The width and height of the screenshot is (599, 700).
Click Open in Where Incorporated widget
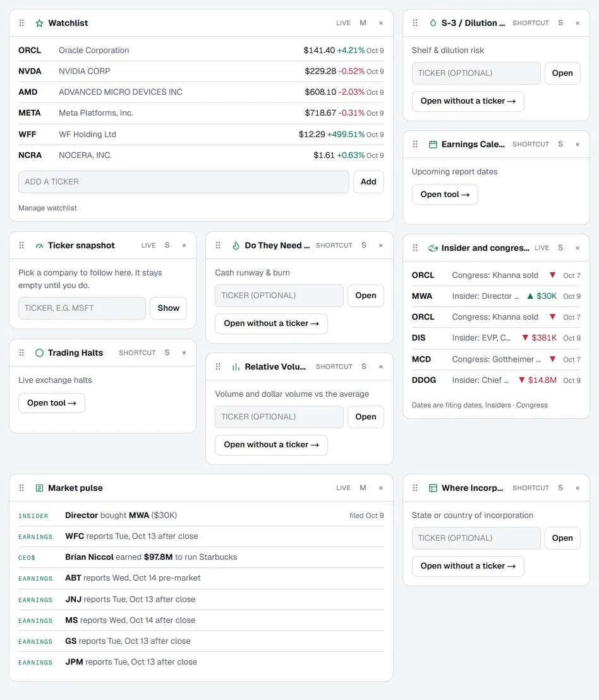(x=562, y=538)
